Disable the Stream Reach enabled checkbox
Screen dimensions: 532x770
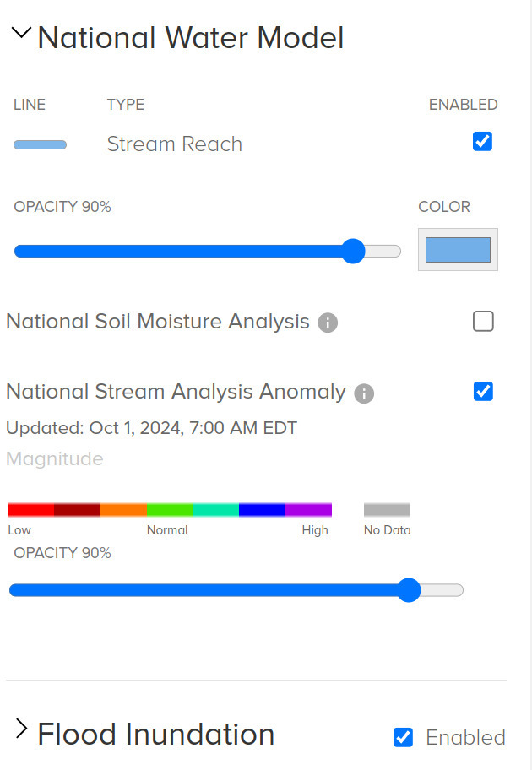pyautogui.click(x=482, y=141)
